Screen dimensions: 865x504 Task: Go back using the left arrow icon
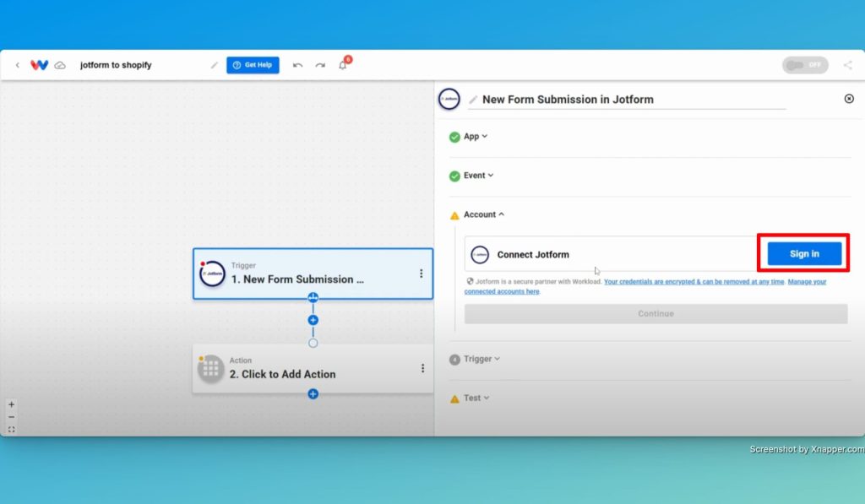coord(18,65)
